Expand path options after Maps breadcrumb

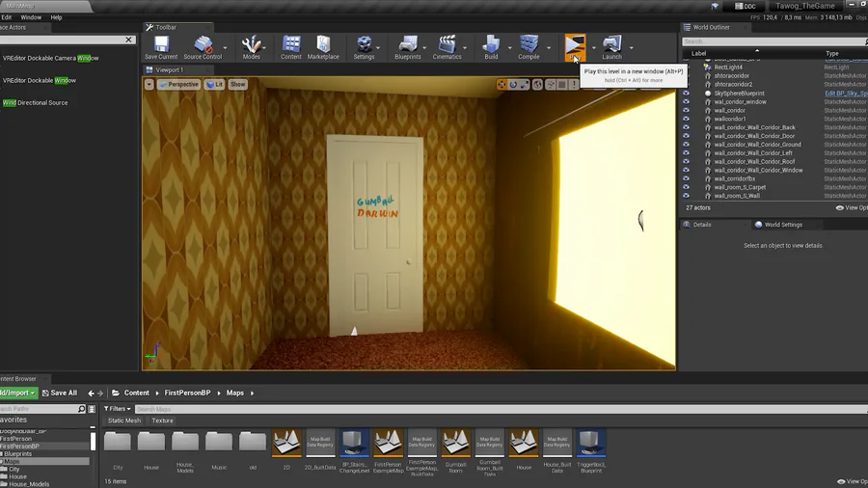click(x=252, y=393)
